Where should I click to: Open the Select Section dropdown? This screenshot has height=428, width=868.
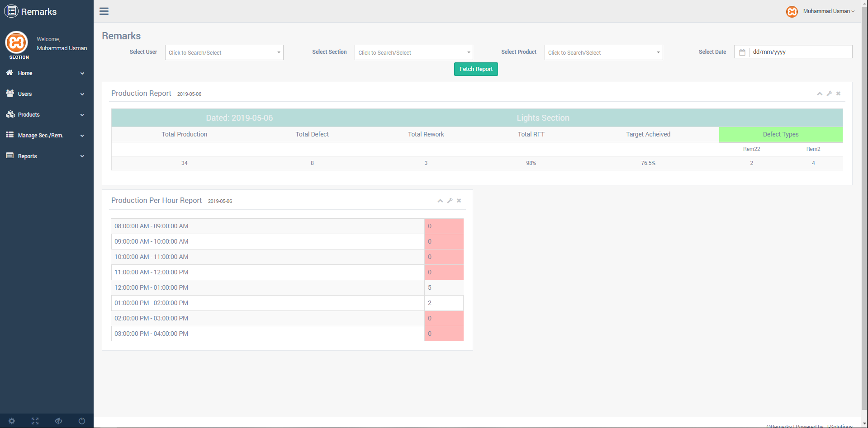click(x=414, y=52)
